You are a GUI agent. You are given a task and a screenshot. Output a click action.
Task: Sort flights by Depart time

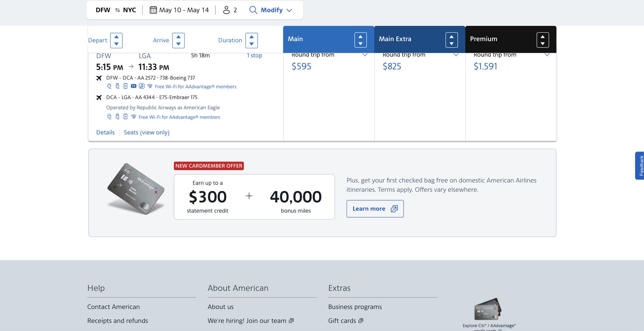[x=116, y=40]
